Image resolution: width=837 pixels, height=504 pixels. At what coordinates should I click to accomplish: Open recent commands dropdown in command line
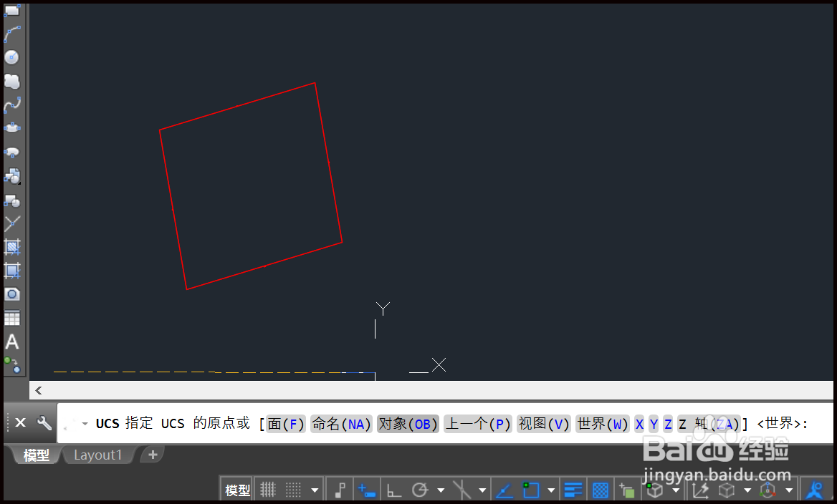[85, 424]
